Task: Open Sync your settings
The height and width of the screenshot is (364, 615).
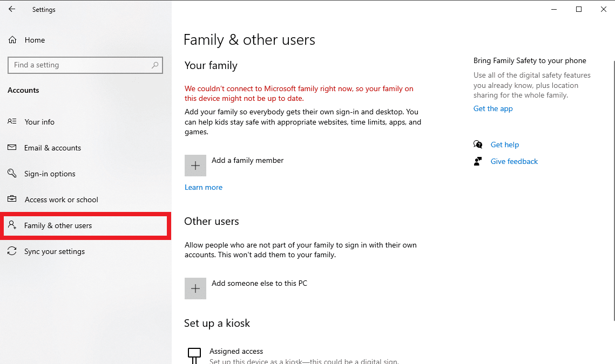Action: click(54, 251)
